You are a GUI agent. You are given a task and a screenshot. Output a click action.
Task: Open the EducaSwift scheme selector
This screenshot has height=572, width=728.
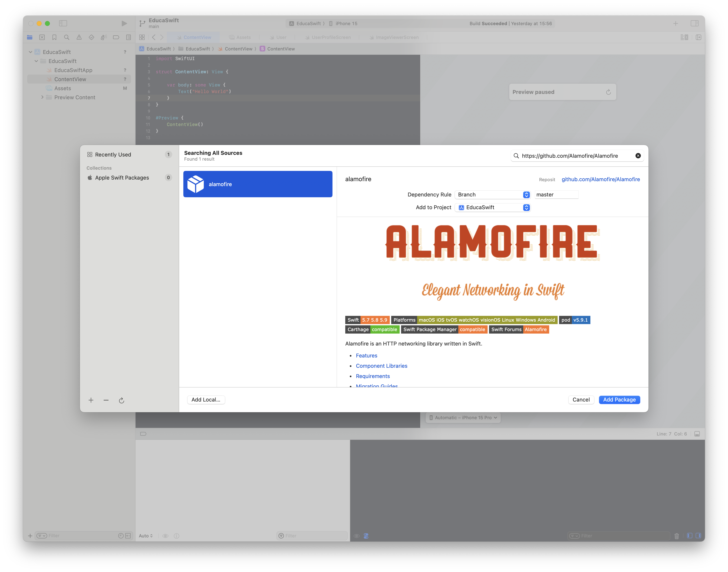pos(305,24)
